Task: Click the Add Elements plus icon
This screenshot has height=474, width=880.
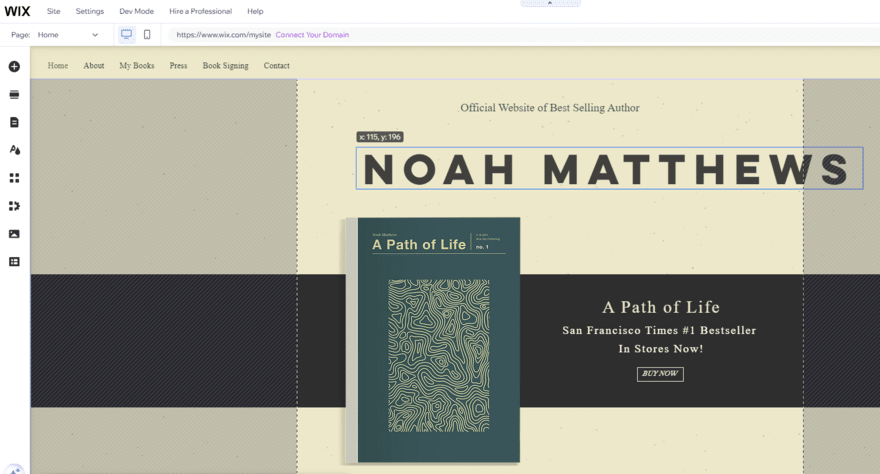Action: pos(14,67)
